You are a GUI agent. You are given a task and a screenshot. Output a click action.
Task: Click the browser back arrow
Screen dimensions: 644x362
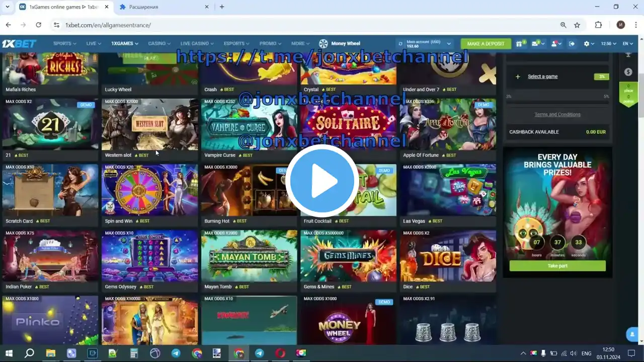(9, 25)
